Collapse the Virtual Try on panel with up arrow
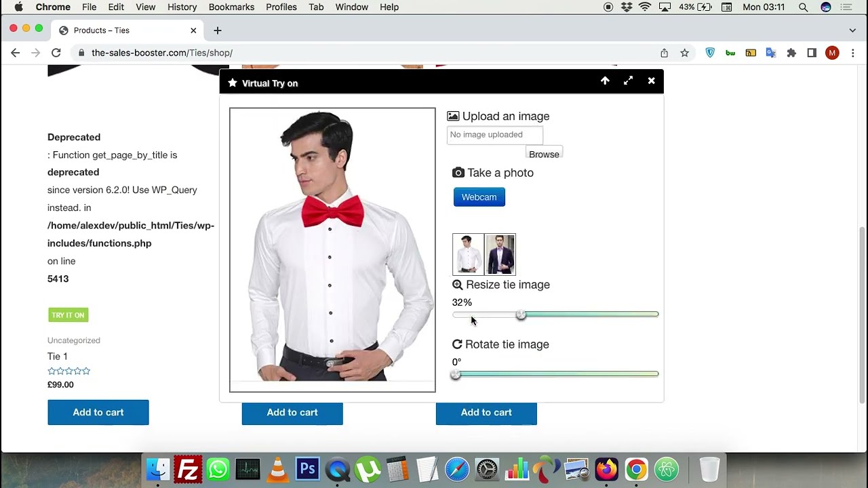The height and width of the screenshot is (488, 868). coord(605,81)
